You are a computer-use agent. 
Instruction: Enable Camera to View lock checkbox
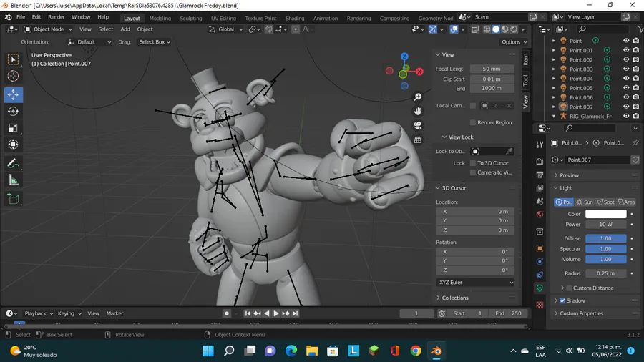473,173
